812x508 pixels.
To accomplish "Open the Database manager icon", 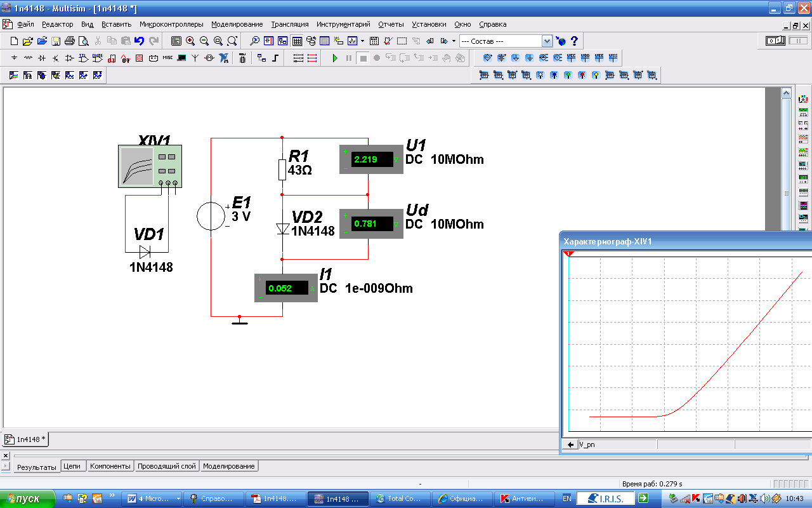I will point(311,41).
